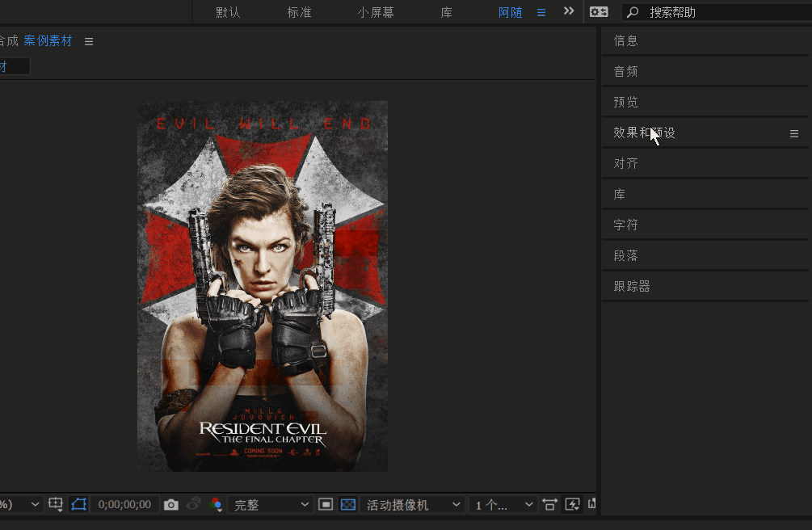This screenshot has height=530, width=812.
Task: Click the 案例素材 composition name
Action: pyautogui.click(x=48, y=41)
